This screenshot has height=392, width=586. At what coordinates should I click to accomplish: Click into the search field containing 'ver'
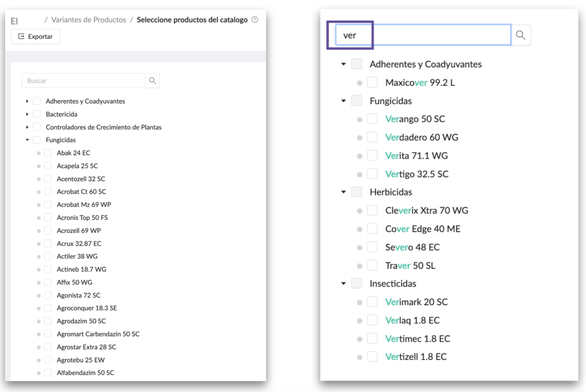tap(423, 35)
